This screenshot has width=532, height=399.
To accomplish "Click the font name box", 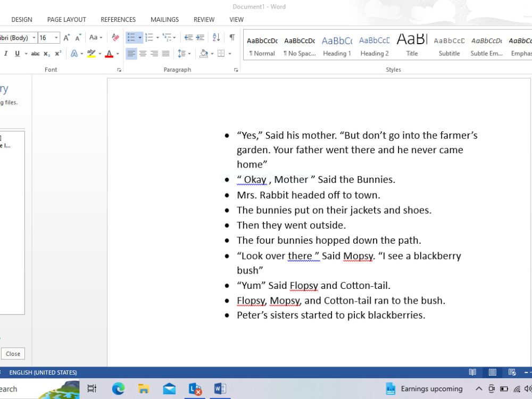I will click(x=18, y=38).
